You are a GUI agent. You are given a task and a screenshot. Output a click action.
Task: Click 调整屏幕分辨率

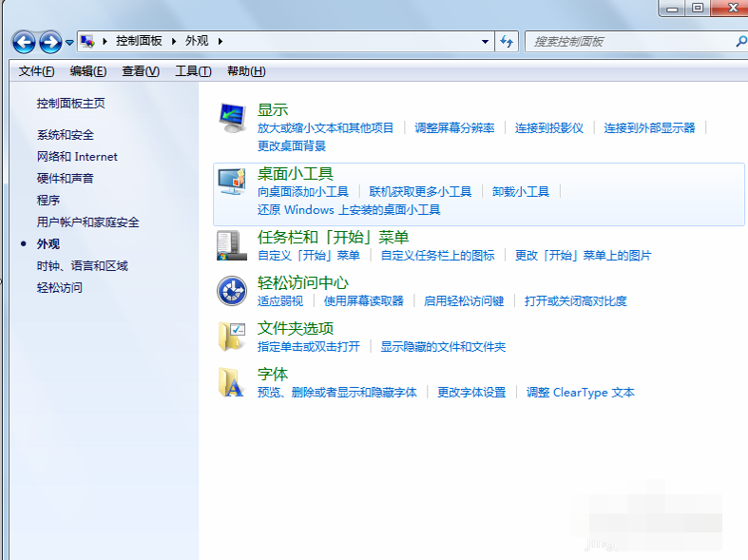[x=454, y=127]
